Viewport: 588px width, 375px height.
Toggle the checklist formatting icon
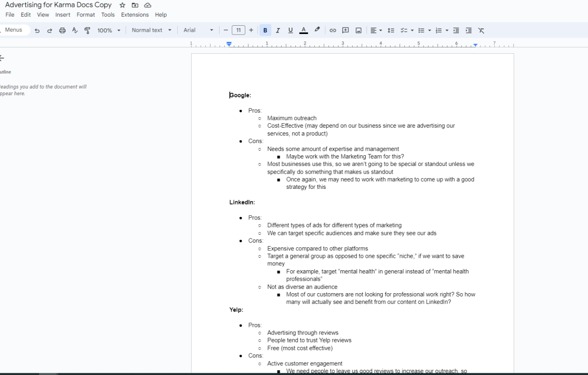(404, 30)
